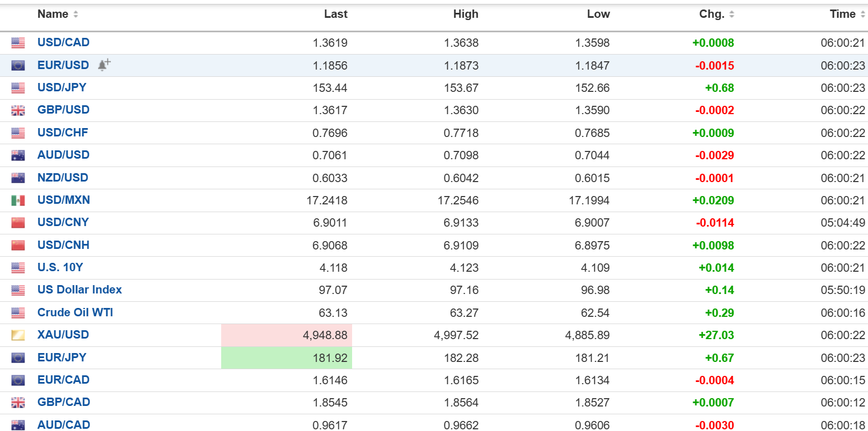Click the alert bell icon beside EUR/USD

[104, 65]
